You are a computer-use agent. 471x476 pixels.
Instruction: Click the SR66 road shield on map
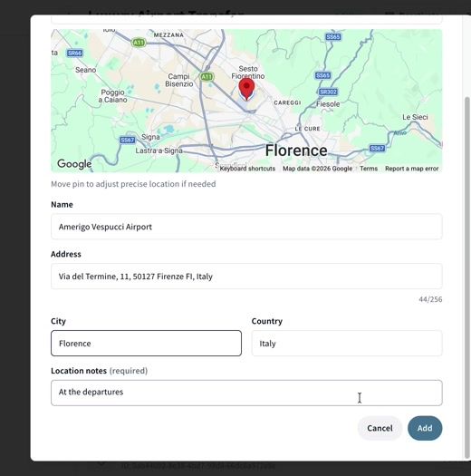(x=75, y=53)
